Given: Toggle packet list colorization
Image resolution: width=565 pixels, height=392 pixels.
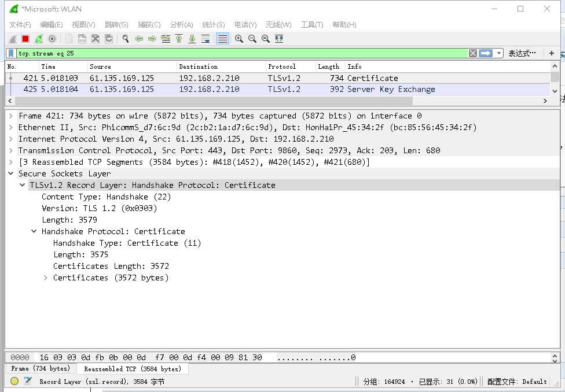Looking at the screenshot, I should (x=223, y=39).
